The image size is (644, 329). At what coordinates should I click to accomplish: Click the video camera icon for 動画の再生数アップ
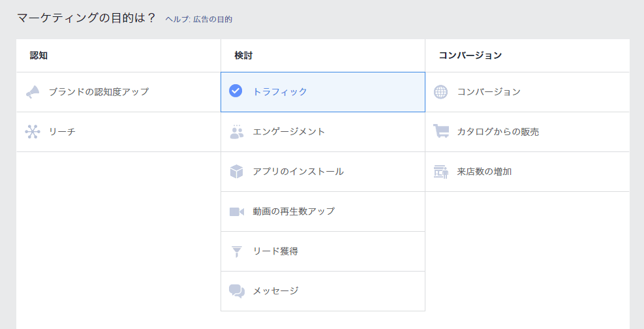[237, 211]
